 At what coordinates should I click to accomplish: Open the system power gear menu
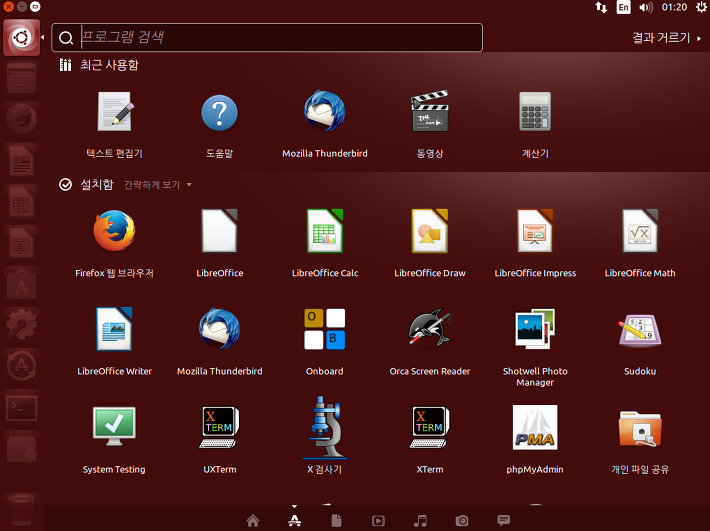[701, 7]
